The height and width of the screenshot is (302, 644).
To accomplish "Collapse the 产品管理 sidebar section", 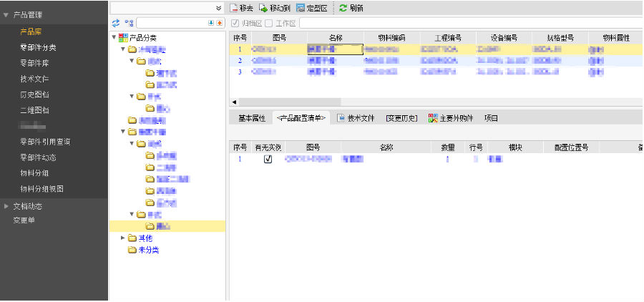I will click(x=6, y=15).
